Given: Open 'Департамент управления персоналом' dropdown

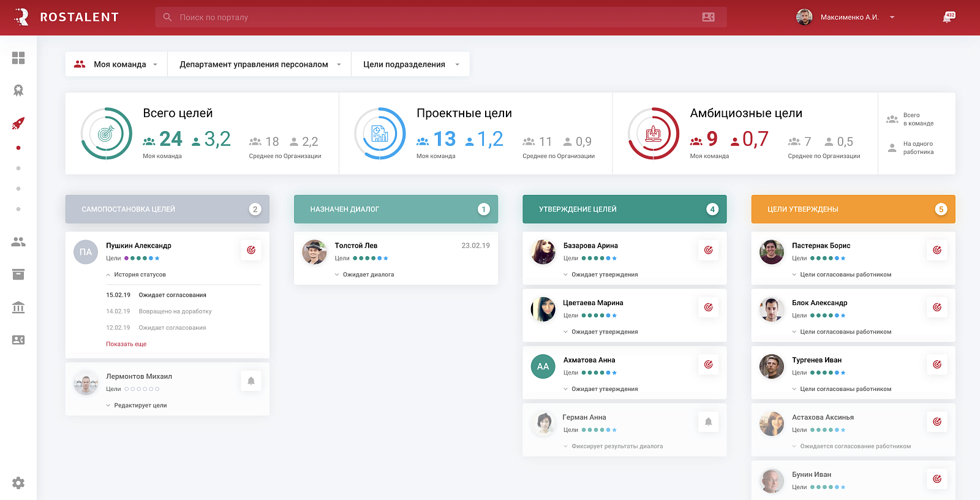Looking at the screenshot, I should [x=260, y=64].
